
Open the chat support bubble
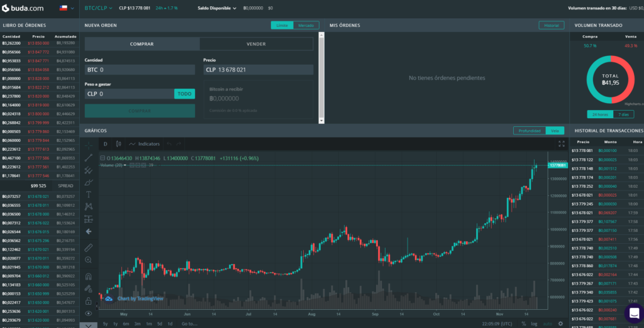(632, 313)
